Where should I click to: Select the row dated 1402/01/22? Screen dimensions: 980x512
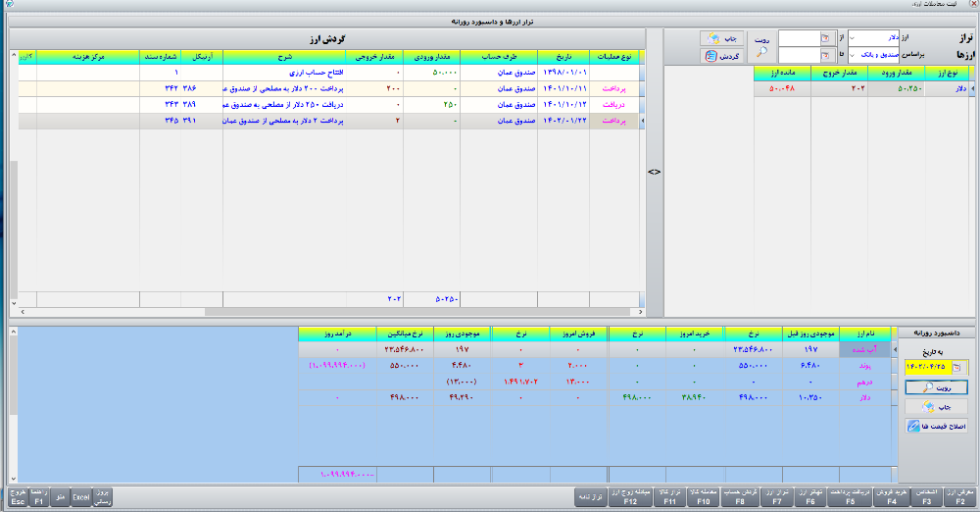pos(328,121)
